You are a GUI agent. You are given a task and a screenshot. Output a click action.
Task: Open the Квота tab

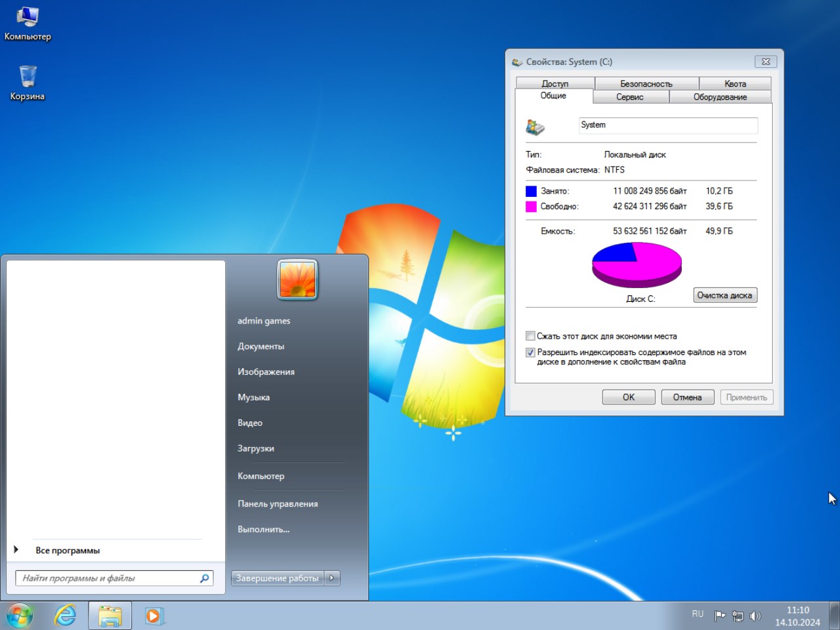tap(735, 83)
